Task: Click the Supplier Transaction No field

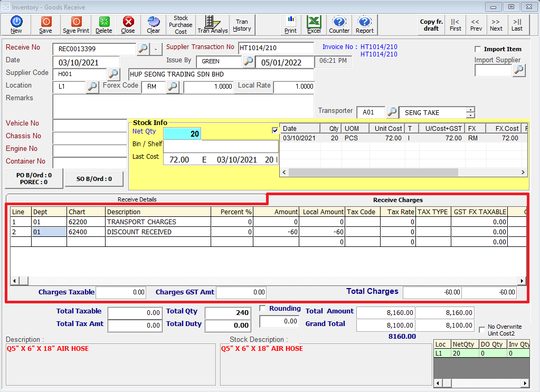Action: pos(276,48)
